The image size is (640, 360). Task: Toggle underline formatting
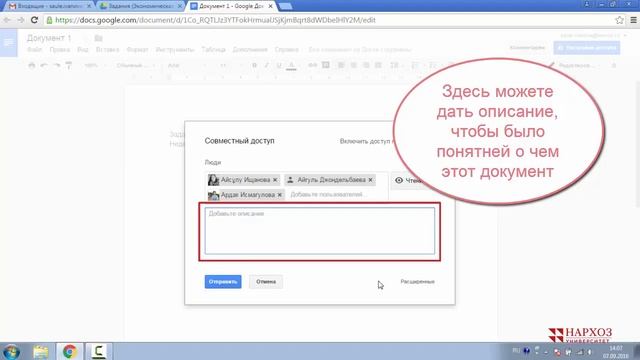pyautogui.click(x=279, y=65)
